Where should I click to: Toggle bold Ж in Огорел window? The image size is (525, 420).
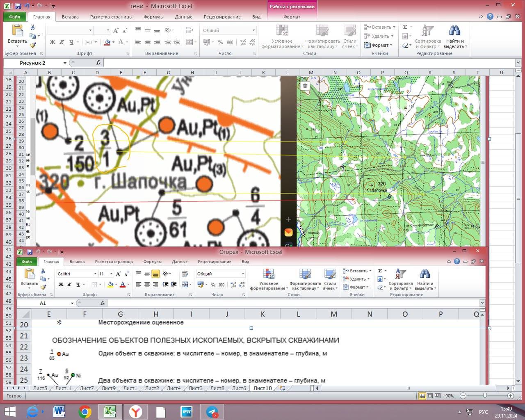click(61, 284)
